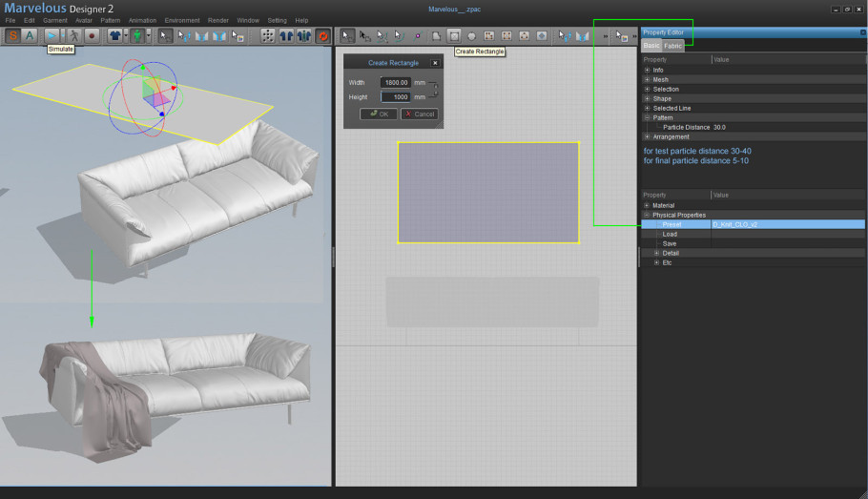This screenshot has width=868, height=499.
Task: Click the dotted arrangement points icon
Action: tap(268, 36)
